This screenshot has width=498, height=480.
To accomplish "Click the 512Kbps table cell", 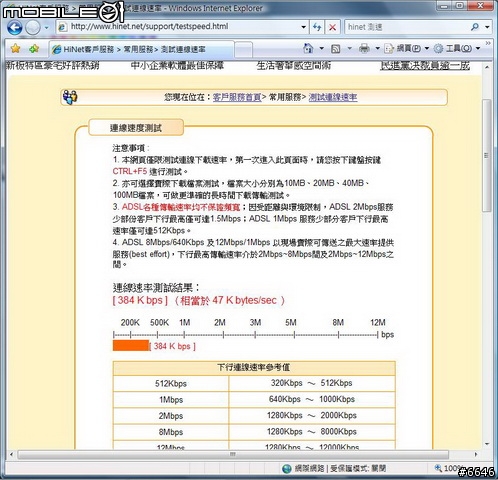I will pyautogui.click(x=171, y=384).
